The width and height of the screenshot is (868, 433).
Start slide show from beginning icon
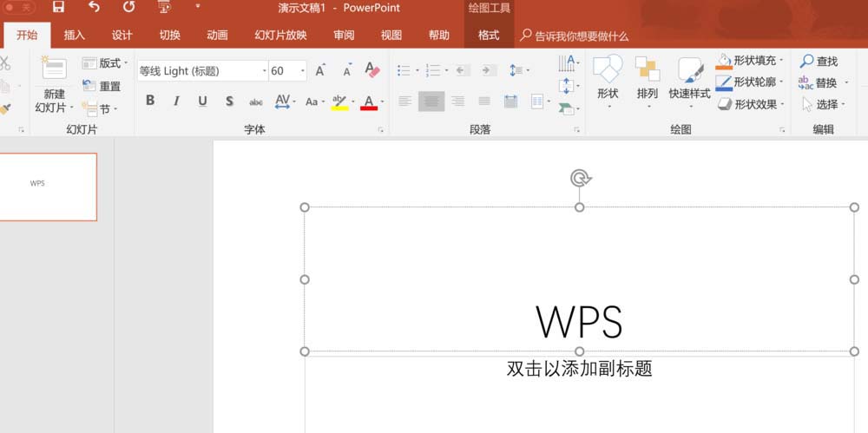coord(164,7)
